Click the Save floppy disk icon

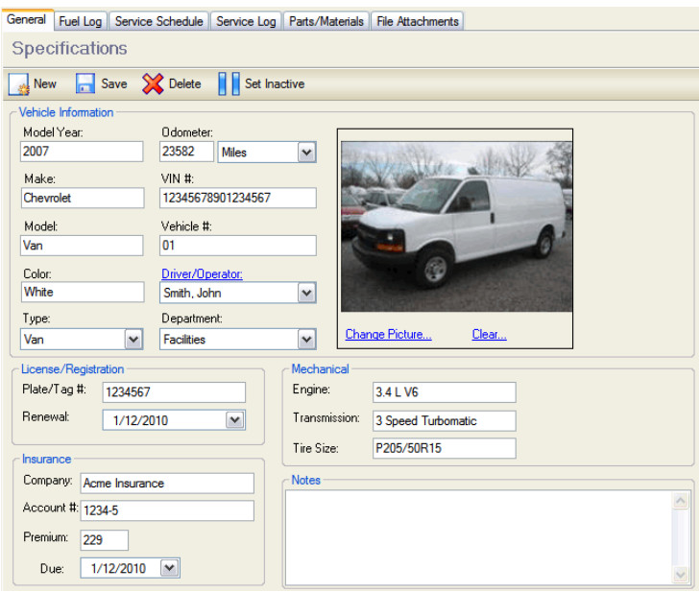(x=85, y=83)
